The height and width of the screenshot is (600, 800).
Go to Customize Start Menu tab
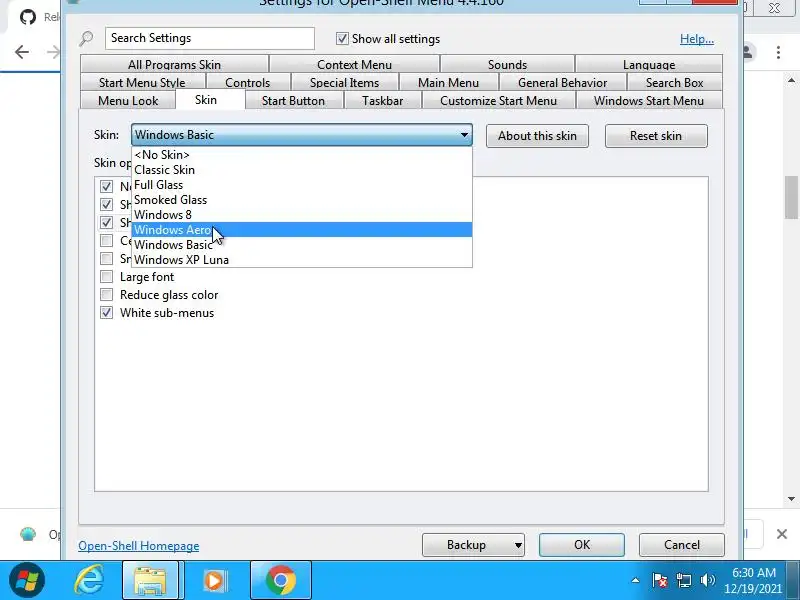[498, 101]
